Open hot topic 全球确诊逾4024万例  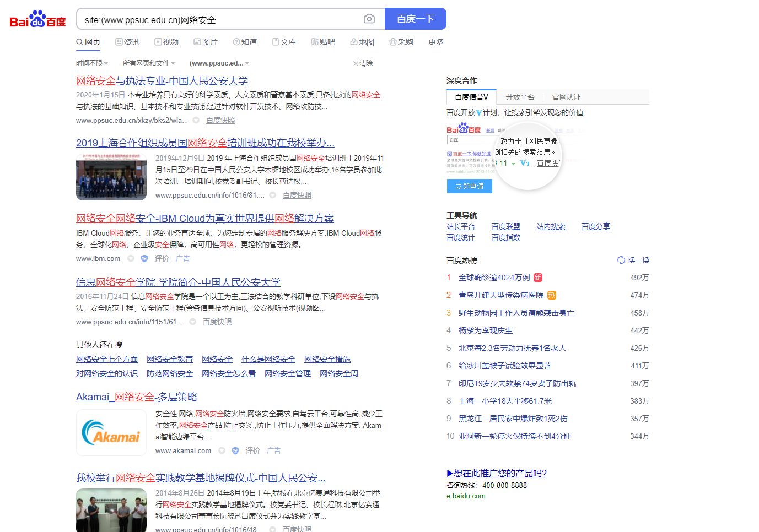pos(494,278)
